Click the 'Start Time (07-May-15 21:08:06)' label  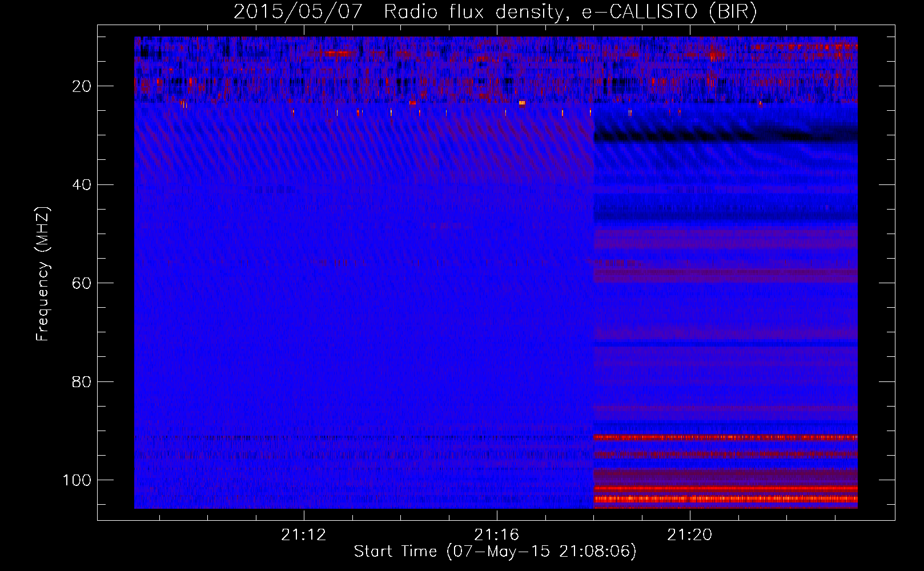pyautogui.click(x=495, y=552)
